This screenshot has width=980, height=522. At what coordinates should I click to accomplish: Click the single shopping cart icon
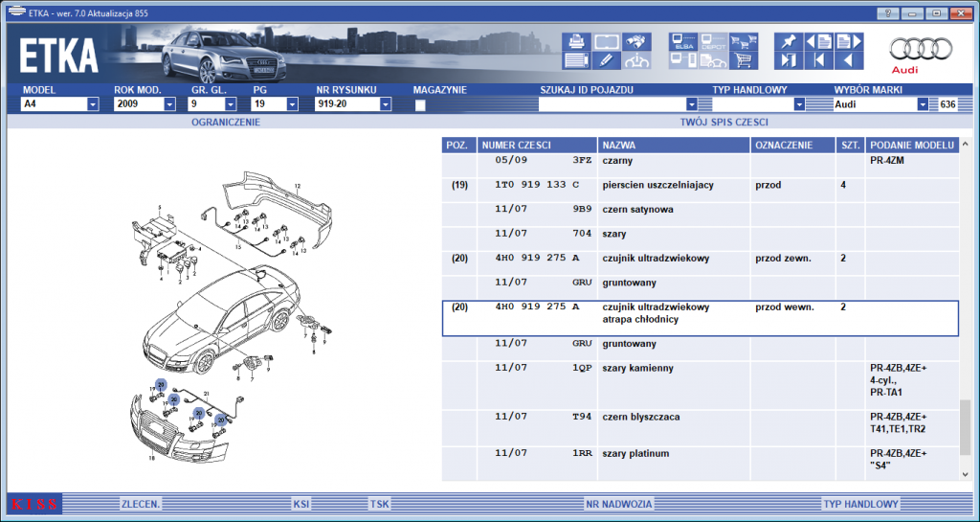pos(744,60)
